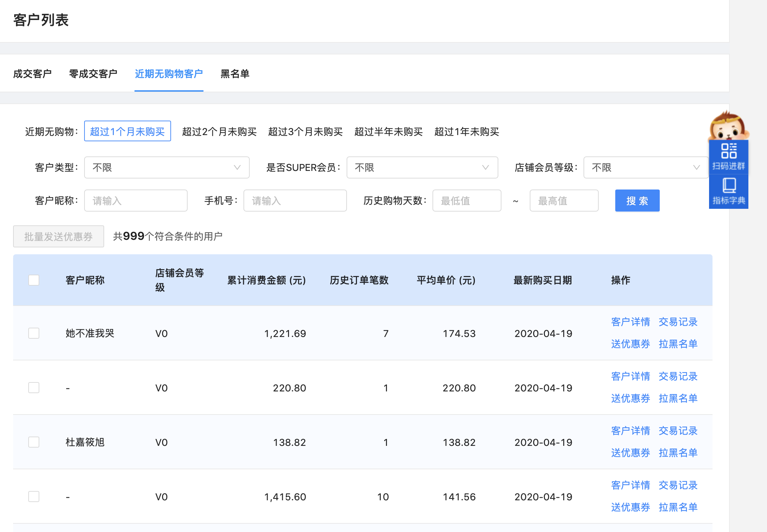Open the 是否SUPER会员 dropdown
The width and height of the screenshot is (767, 532).
pyautogui.click(x=422, y=167)
